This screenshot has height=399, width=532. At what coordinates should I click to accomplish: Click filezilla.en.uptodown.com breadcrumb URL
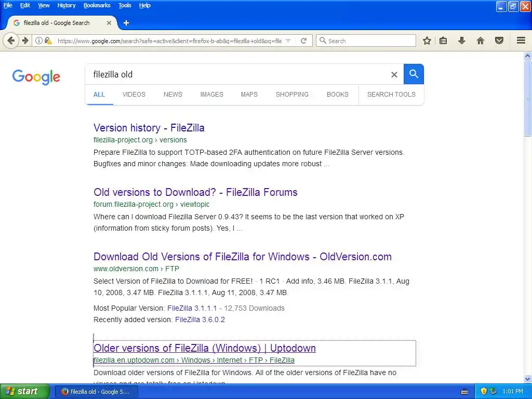point(194,360)
